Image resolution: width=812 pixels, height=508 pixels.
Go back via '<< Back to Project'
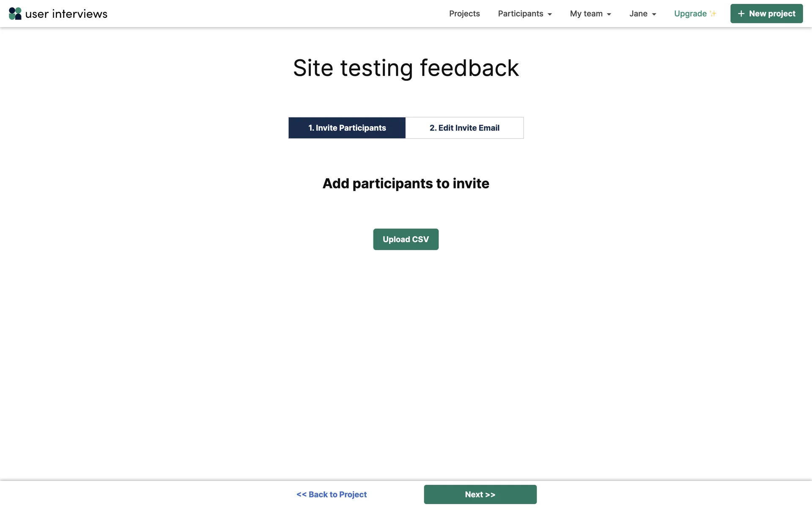332,494
